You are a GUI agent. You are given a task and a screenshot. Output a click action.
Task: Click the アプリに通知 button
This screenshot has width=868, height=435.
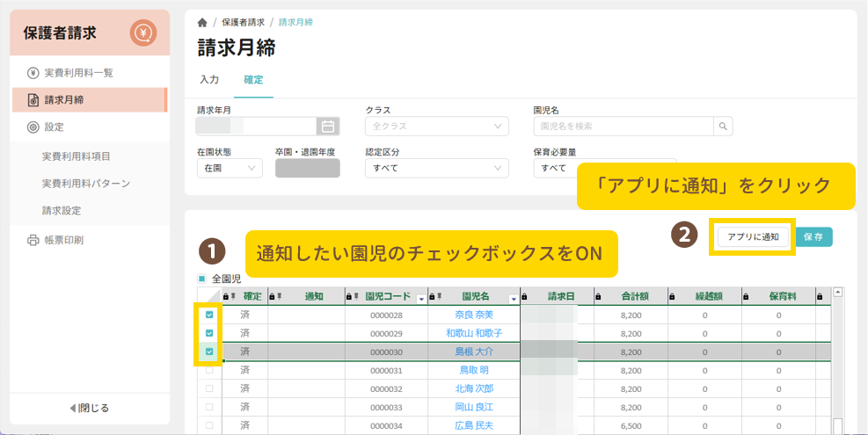tap(753, 236)
